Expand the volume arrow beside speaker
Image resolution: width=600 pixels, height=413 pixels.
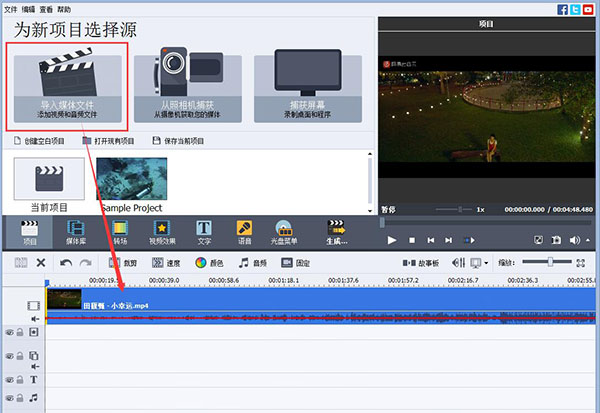point(588,240)
